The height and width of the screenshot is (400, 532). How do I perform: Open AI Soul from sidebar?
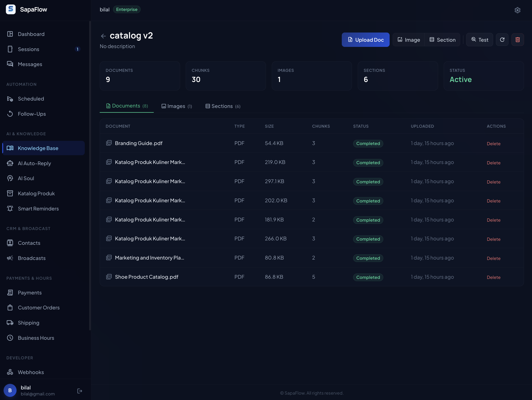pyautogui.click(x=26, y=178)
